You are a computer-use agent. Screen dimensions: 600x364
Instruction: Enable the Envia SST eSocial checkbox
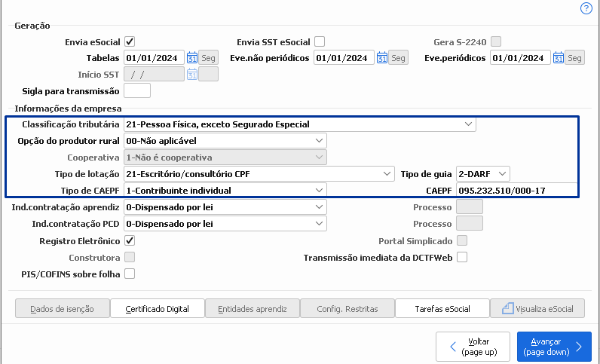pos(320,41)
